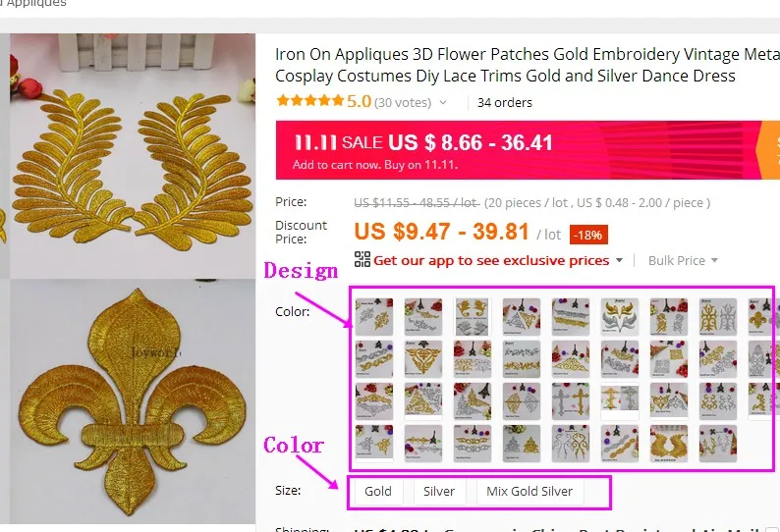Select the gold heart-patterned triangle design thumbnail

point(423,359)
